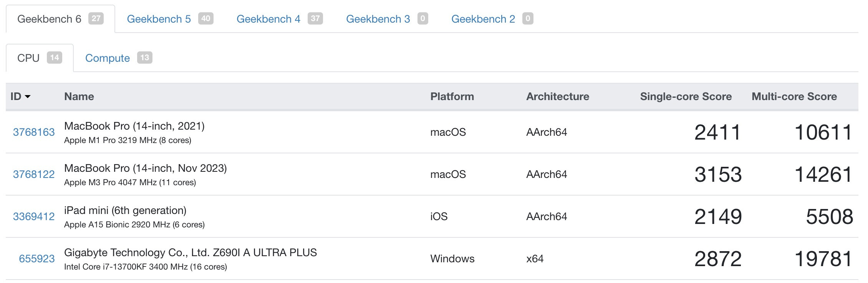Switch to the Compute results tab
This screenshot has height=283, width=868.
pos(108,58)
